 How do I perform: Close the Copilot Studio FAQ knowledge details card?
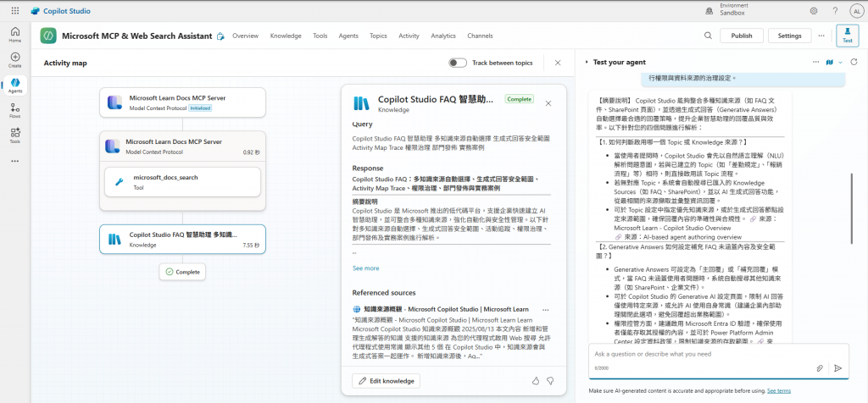(x=548, y=103)
